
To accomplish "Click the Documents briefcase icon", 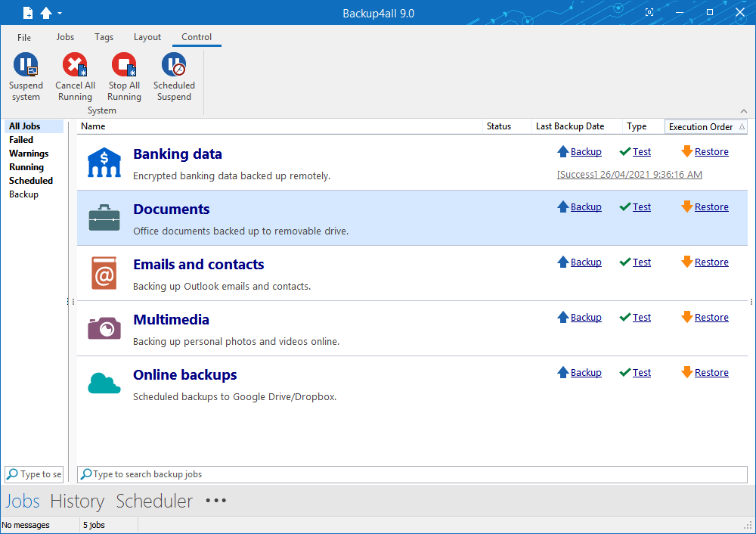I will pyautogui.click(x=104, y=218).
